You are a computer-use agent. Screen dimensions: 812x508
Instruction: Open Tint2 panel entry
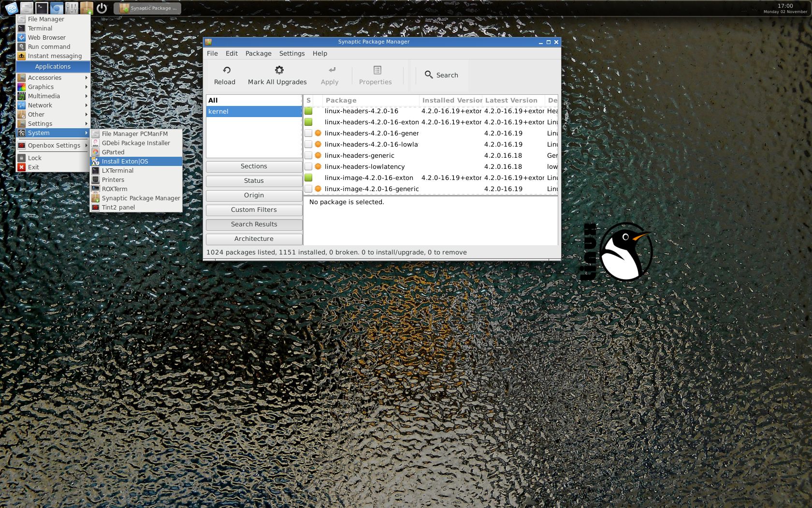coord(136,208)
